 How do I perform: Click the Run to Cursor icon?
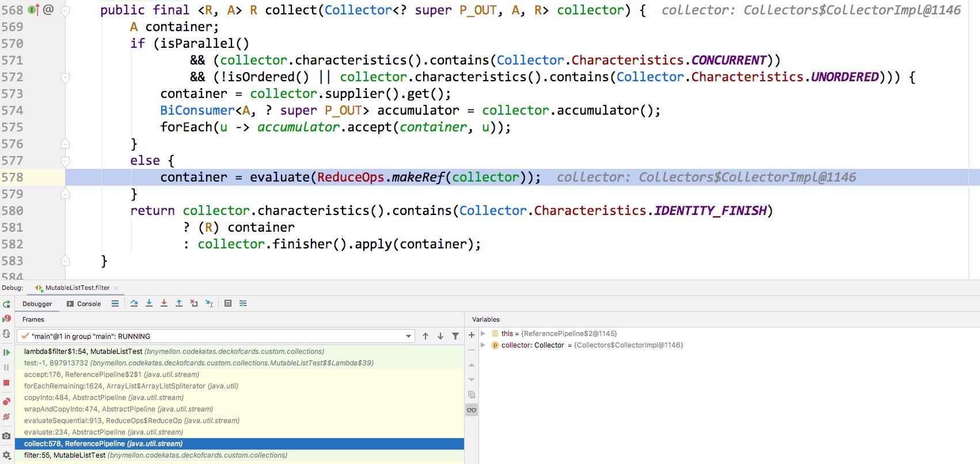209,303
